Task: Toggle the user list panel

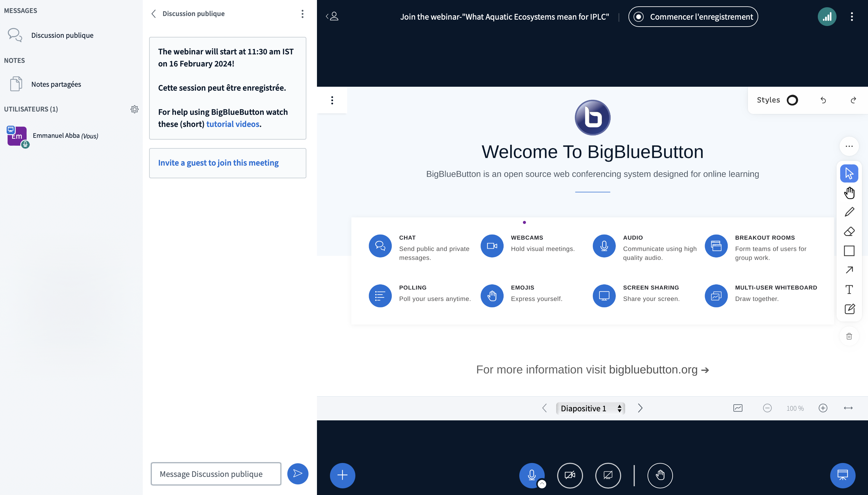Action: click(x=332, y=16)
